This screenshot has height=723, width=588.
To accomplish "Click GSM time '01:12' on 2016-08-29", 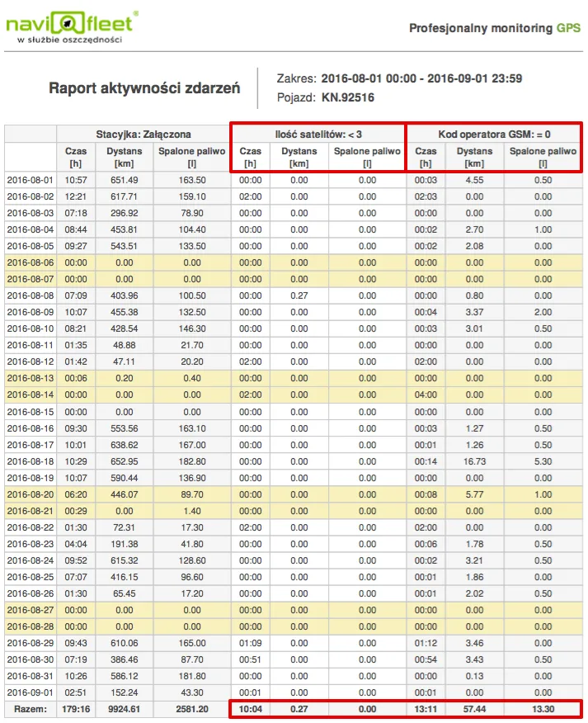I will (x=426, y=644).
